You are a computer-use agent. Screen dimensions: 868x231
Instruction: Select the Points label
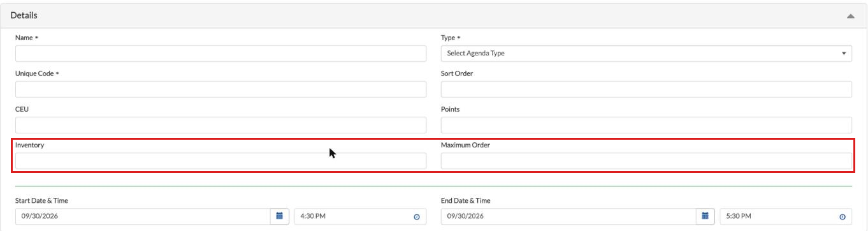coord(450,109)
